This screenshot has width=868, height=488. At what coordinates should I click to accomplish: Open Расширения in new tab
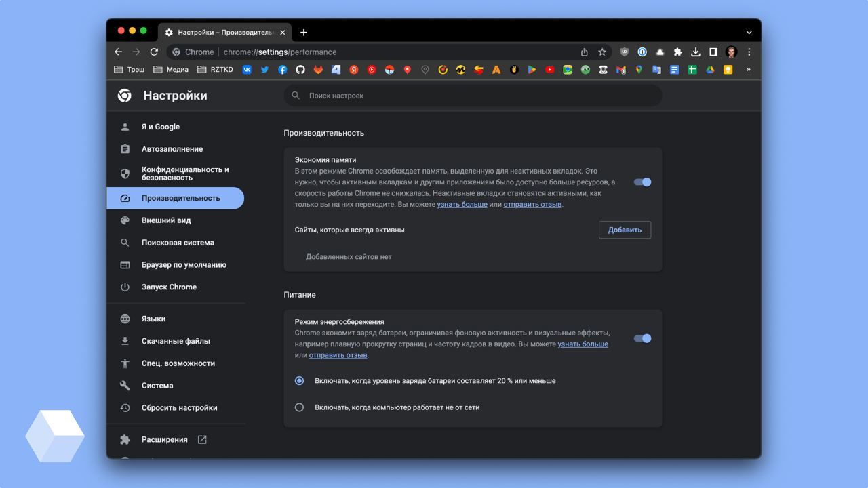click(x=175, y=440)
